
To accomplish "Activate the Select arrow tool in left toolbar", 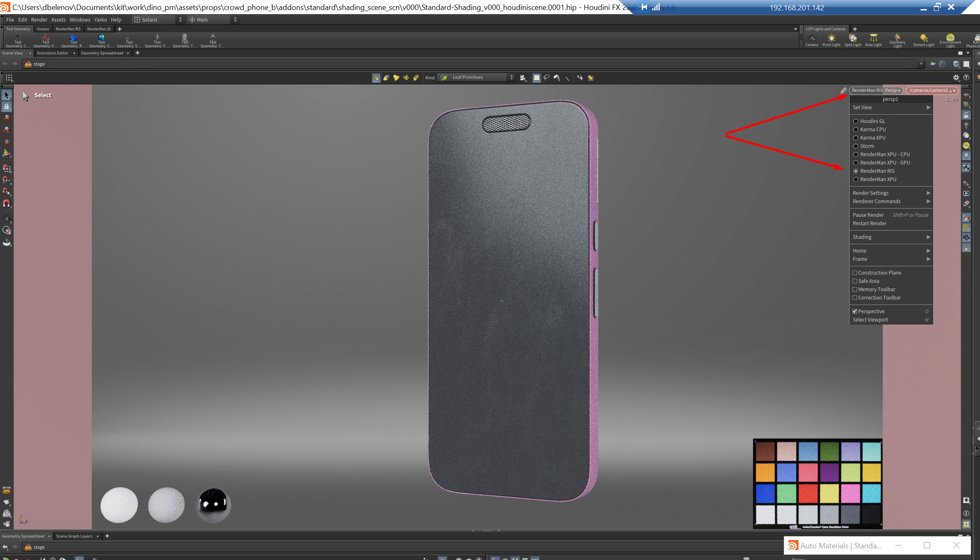I will 7,95.
